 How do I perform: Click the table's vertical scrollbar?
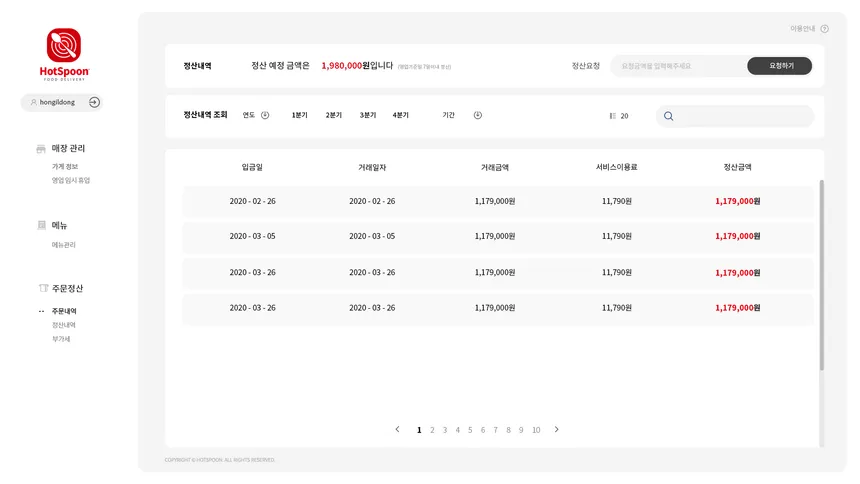[822, 274]
